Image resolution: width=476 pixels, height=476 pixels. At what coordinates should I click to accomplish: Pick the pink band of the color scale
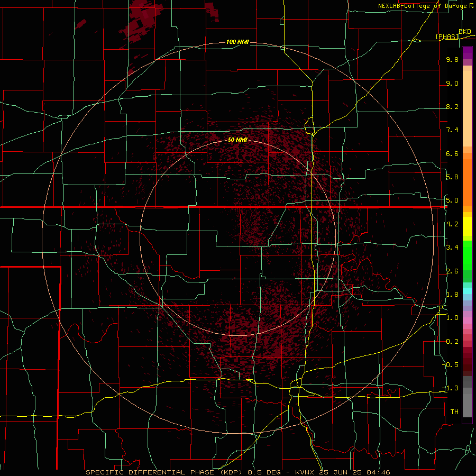pos(467,321)
